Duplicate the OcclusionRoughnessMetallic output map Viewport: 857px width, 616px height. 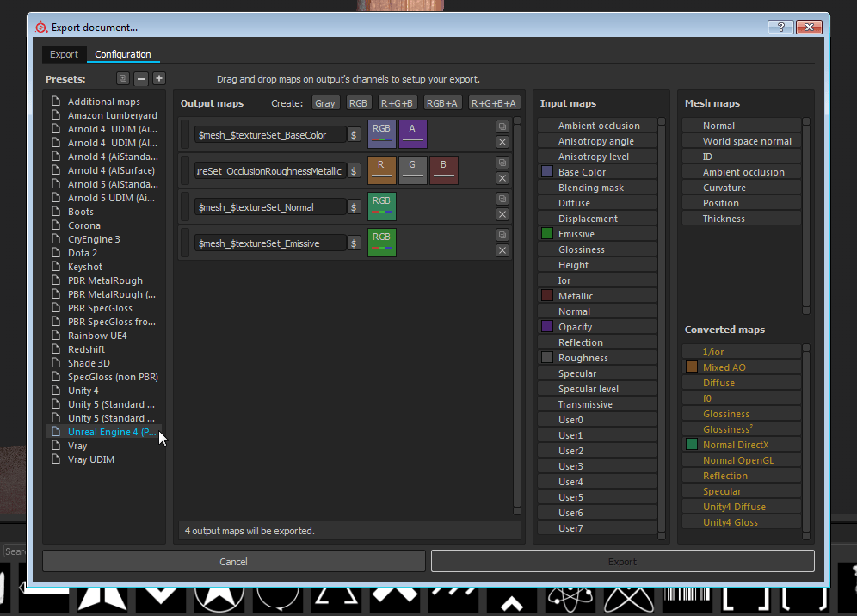coord(502,163)
